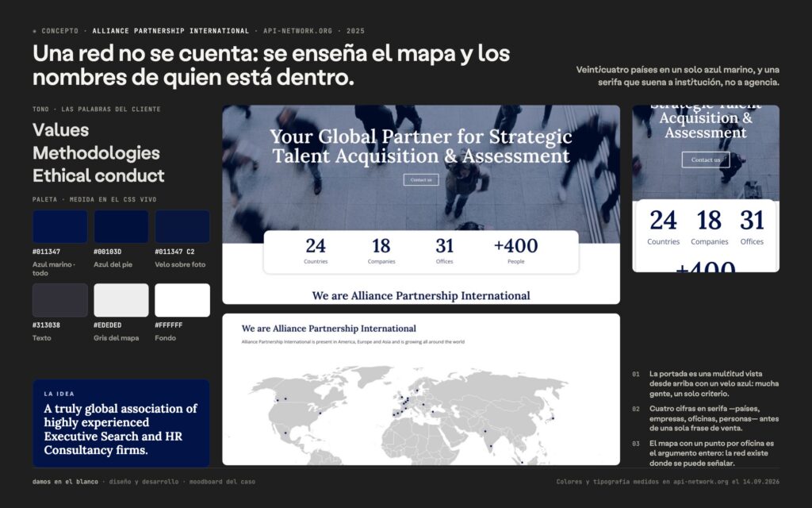Click note 03 about El mapa con un punto
Image resolution: width=812 pixels, height=508 pixels.
click(x=712, y=453)
